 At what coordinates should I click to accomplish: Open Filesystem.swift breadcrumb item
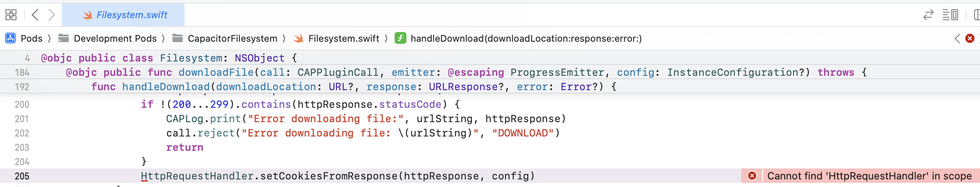point(344,38)
